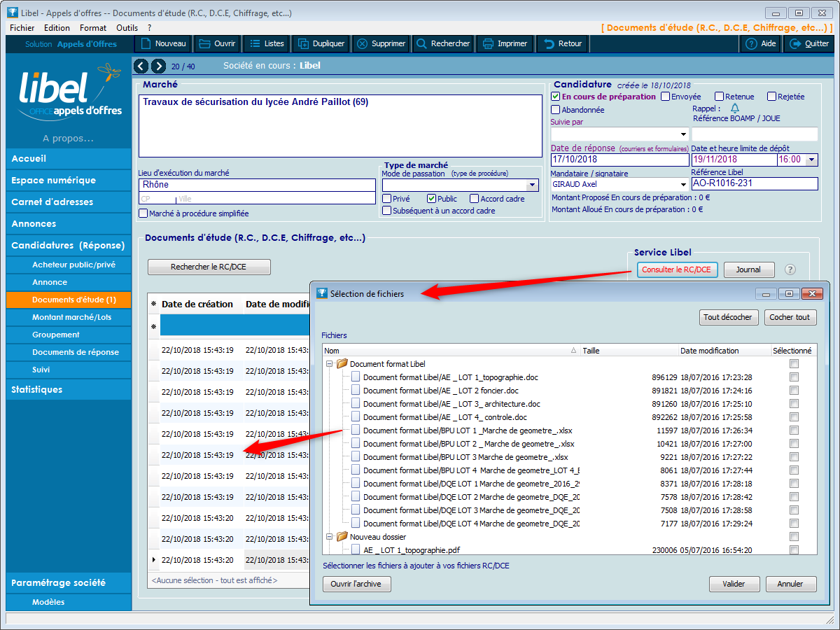The width and height of the screenshot is (840, 630).
Task: Click the Nouveau dossier folder icon
Action: click(342, 537)
